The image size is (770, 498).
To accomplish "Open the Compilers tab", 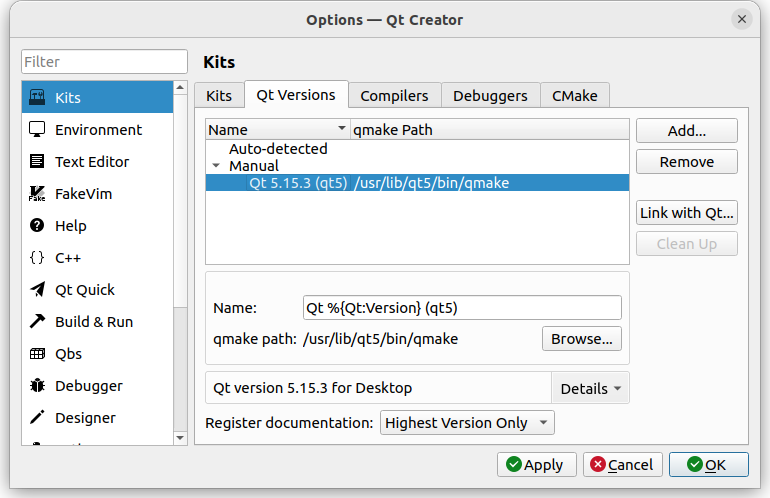I will click(x=394, y=95).
